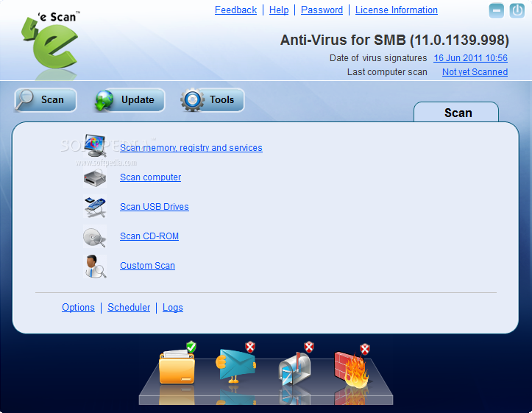Click the red X badge on firewall
The image size is (532, 413).
365,349
